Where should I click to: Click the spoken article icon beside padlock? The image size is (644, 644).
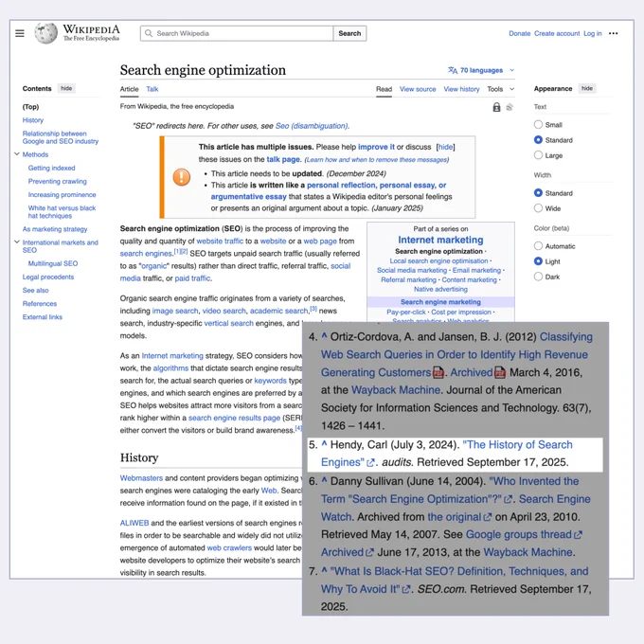coord(510,107)
